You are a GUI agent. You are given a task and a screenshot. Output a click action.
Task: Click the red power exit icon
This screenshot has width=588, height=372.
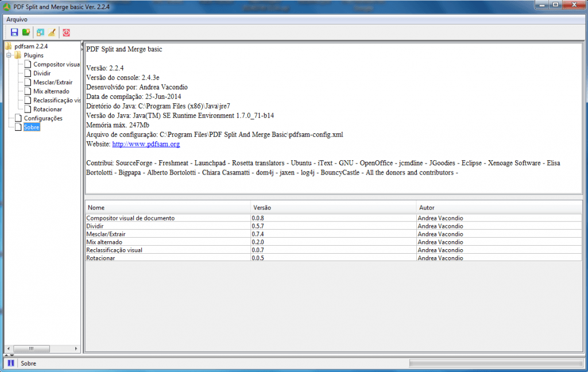pos(66,32)
